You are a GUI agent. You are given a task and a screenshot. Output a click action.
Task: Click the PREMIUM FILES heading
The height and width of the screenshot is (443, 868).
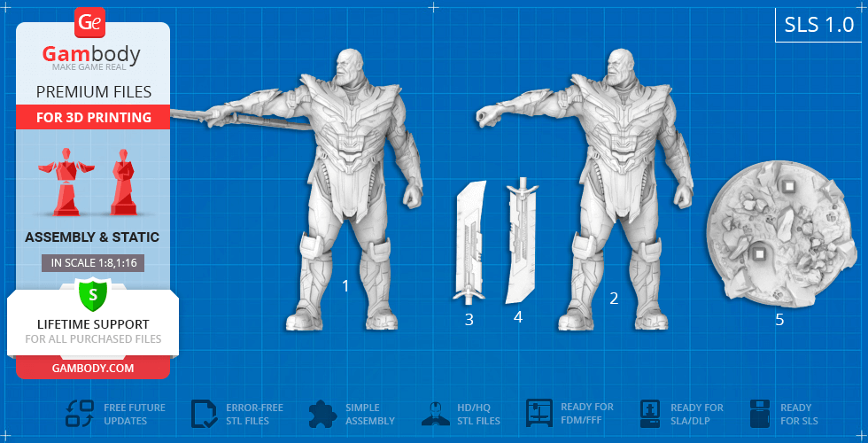click(94, 91)
